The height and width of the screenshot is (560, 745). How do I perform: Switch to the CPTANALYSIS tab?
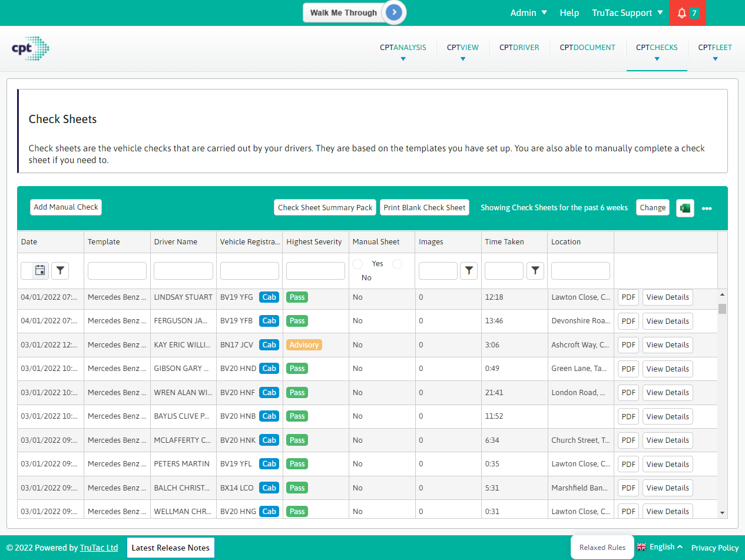(x=403, y=48)
